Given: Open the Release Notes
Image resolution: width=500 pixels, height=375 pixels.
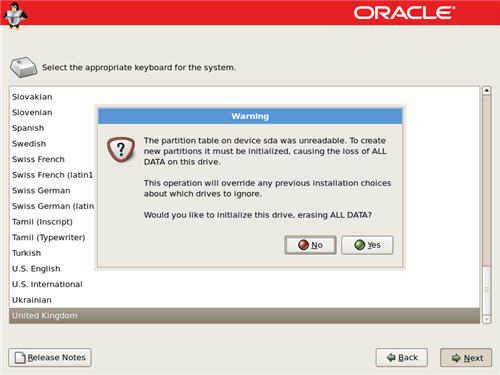Looking at the screenshot, I should [50, 358].
